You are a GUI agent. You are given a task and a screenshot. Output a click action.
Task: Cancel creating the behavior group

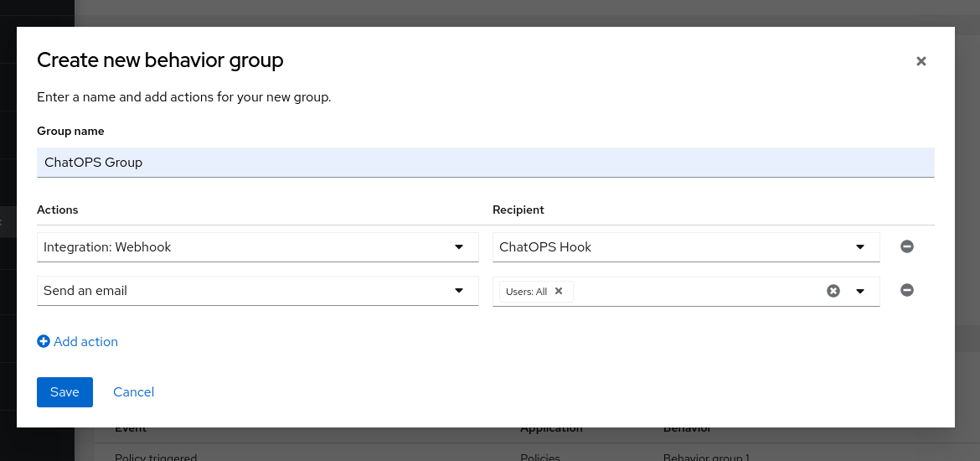[133, 392]
